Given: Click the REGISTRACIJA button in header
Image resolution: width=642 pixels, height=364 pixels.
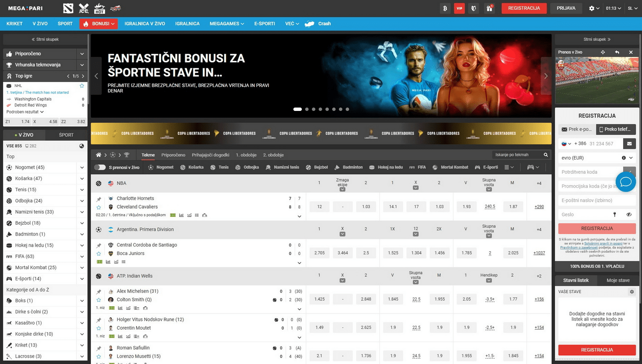Looking at the screenshot, I should click(x=524, y=8).
